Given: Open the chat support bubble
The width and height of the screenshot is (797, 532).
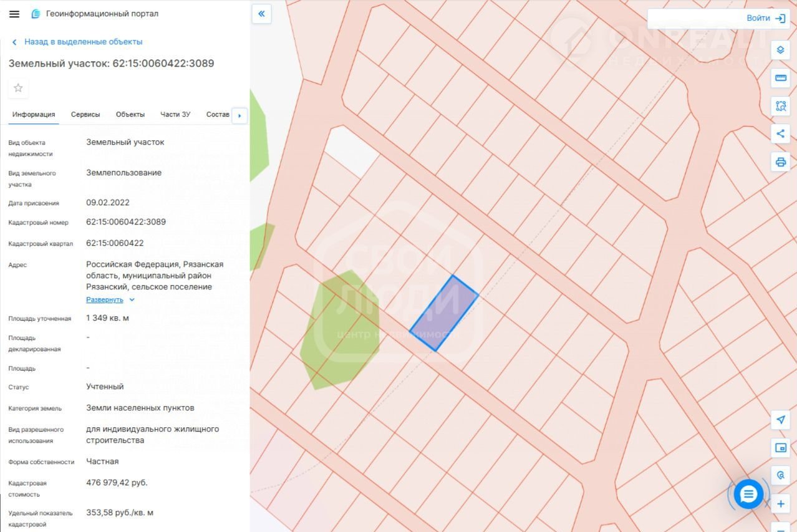Looking at the screenshot, I should click(748, 495).
